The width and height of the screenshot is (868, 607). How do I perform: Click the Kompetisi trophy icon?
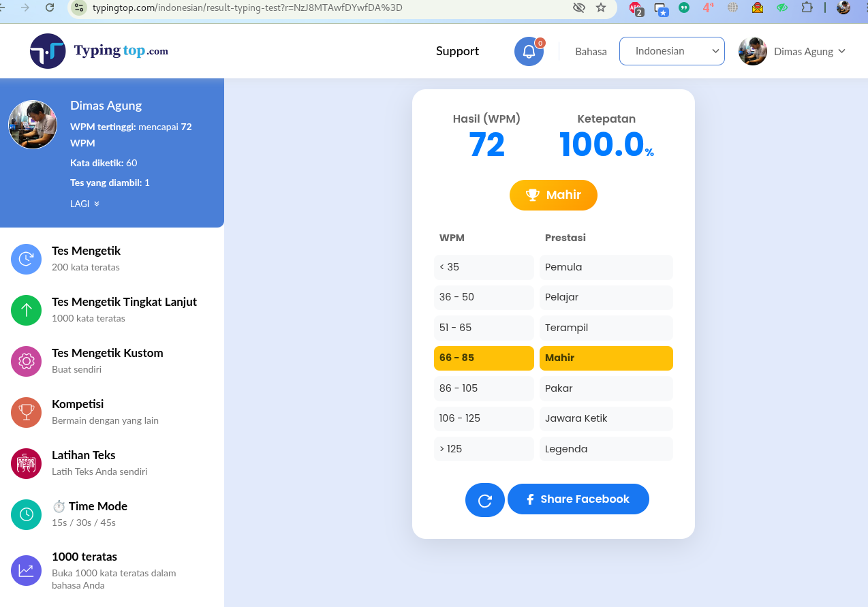click(x=27, y=412)
